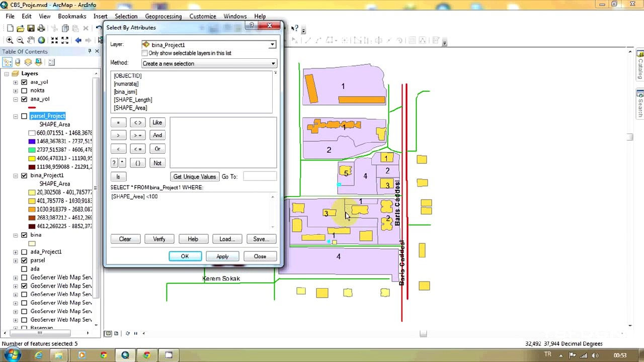Go back to previous extent arrow
This screenshot has height=362, width=644.
pyautogui.click(x=78, y=40)
